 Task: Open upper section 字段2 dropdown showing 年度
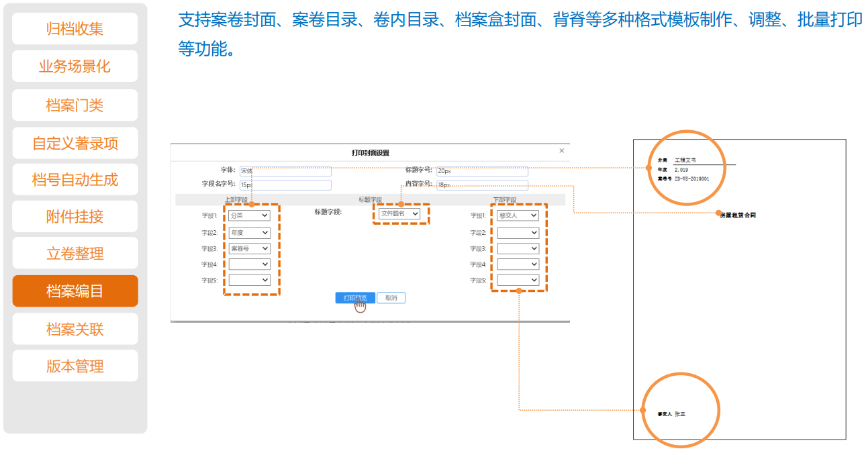point(249,233)
